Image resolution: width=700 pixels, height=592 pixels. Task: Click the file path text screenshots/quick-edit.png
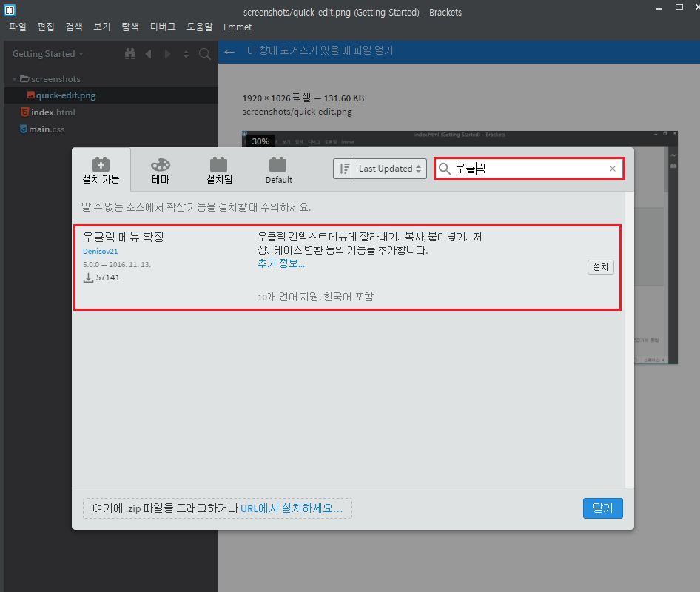coord(297,112)
